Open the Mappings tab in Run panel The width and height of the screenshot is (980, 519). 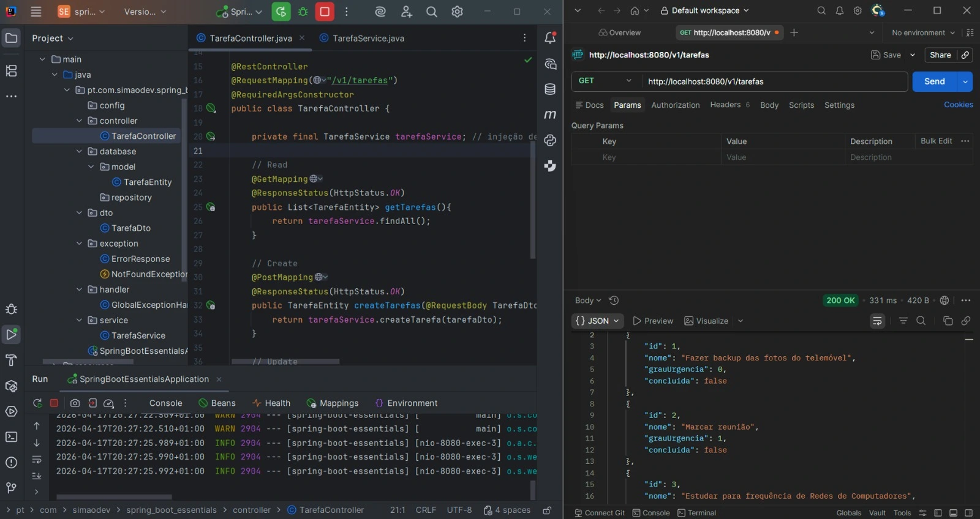333,403
